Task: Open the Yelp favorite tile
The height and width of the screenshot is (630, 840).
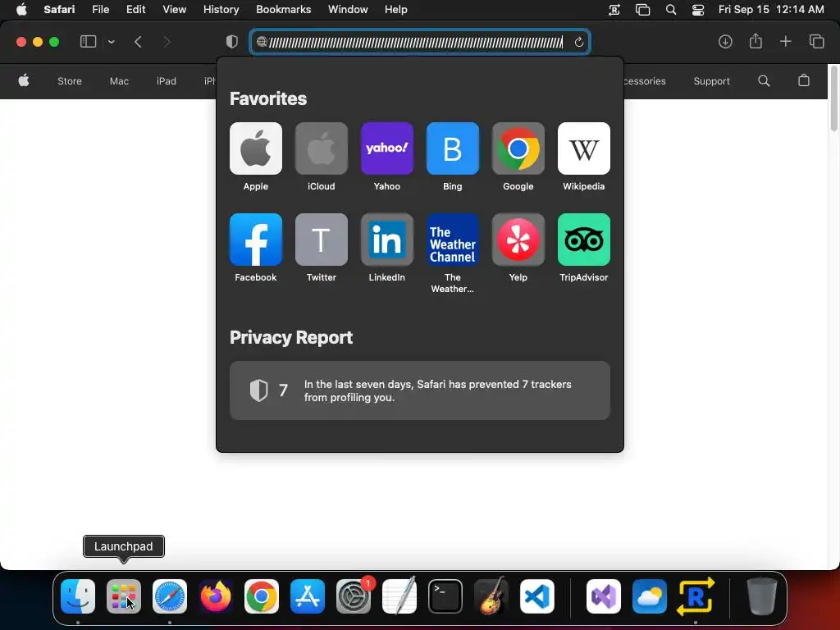Action: [518, 240]
